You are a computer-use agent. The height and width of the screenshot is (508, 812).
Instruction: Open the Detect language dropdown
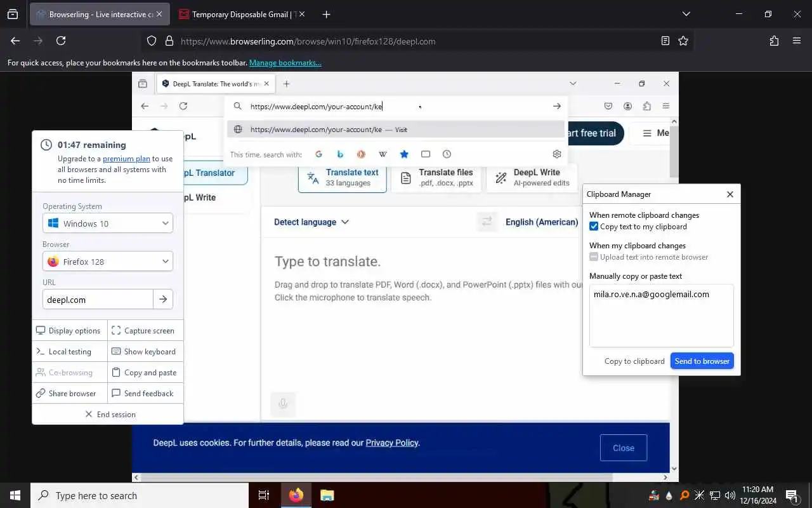coord(311,222)
